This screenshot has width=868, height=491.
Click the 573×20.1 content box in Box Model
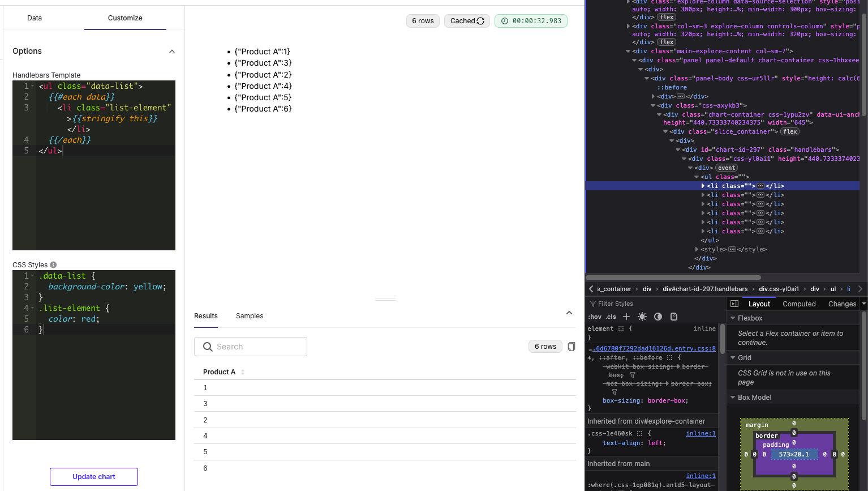[794, 454]
